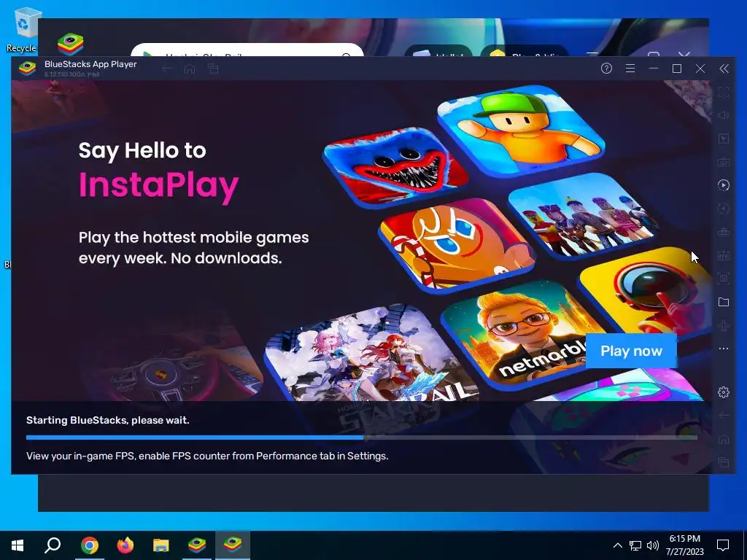Open the sidebar keyboard controls icon

[x=723, y=162]
